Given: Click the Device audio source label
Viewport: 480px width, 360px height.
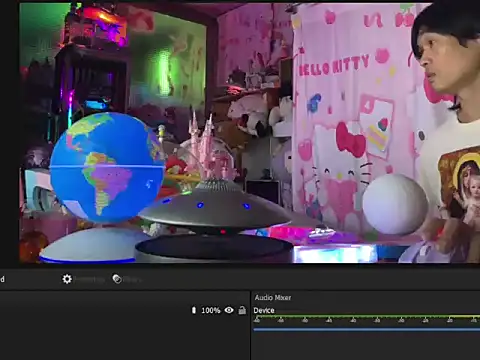Looking at the screenshot, I should pos(264,310).
